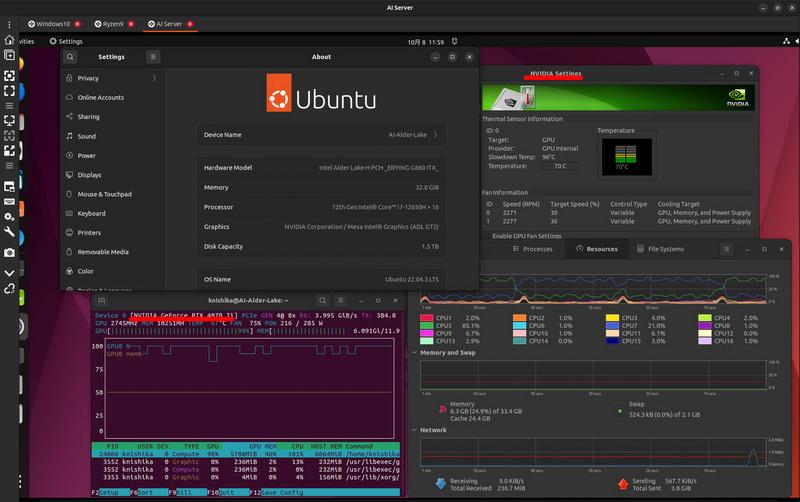
Task: Click the notification bell icon beside the clock
Action: (455, 41)
